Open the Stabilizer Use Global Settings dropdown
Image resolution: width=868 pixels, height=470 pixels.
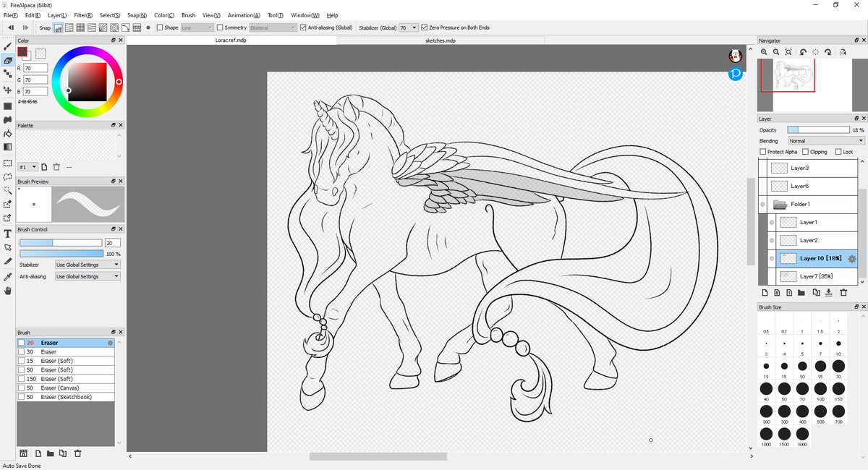click(x=88, y=265)
